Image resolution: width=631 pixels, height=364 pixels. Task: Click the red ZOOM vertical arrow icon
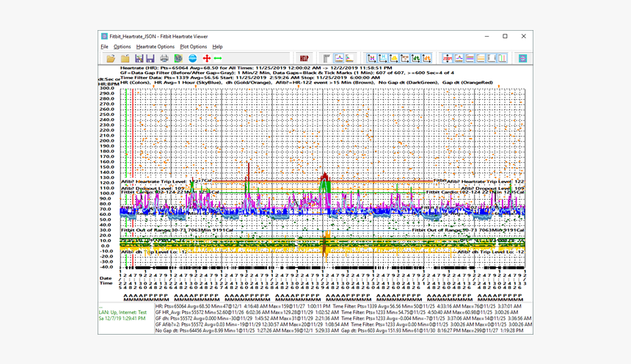tap(448, 59)
